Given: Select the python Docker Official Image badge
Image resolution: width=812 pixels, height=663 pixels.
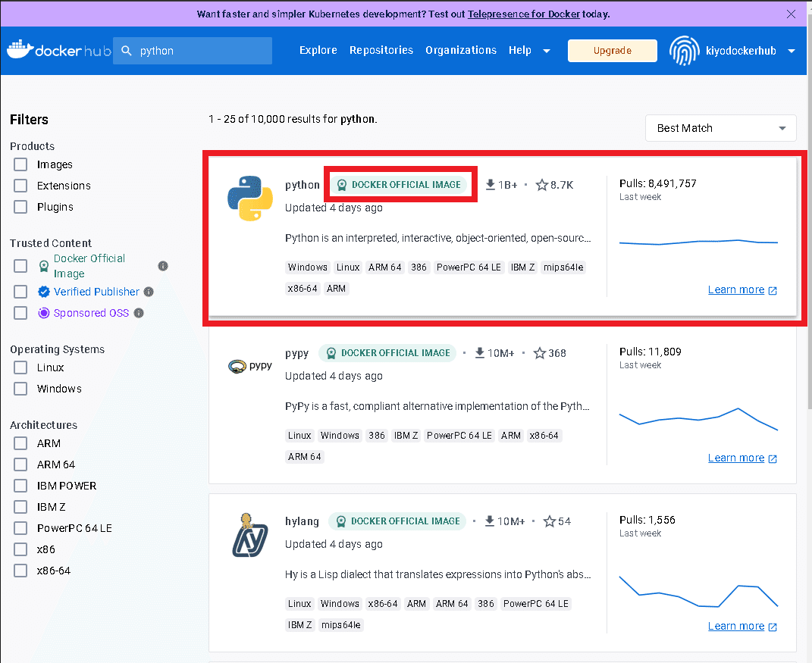Looking at the screenshot, I should [x=400, y=185].
